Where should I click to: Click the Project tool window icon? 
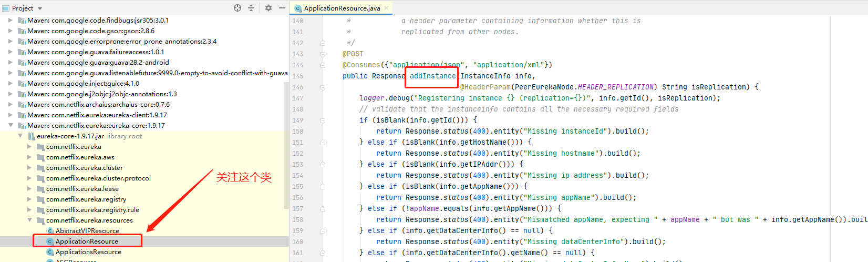[x=6, y=8]
